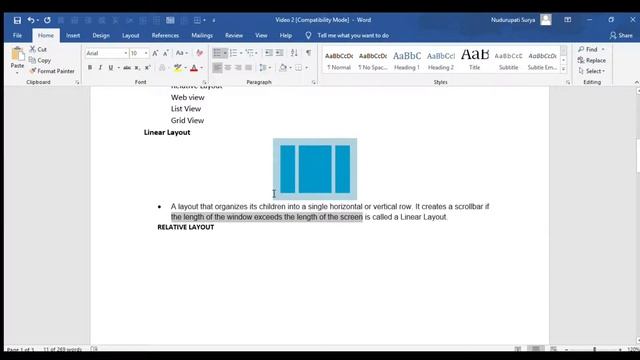Click the Tell me what you want field
This screenshot has height=360, width=640.
(353, 36)
